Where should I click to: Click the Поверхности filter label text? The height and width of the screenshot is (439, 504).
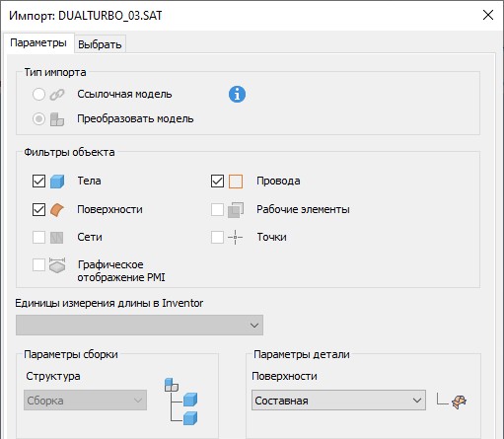pyautogui.click(x=109, y=209)
